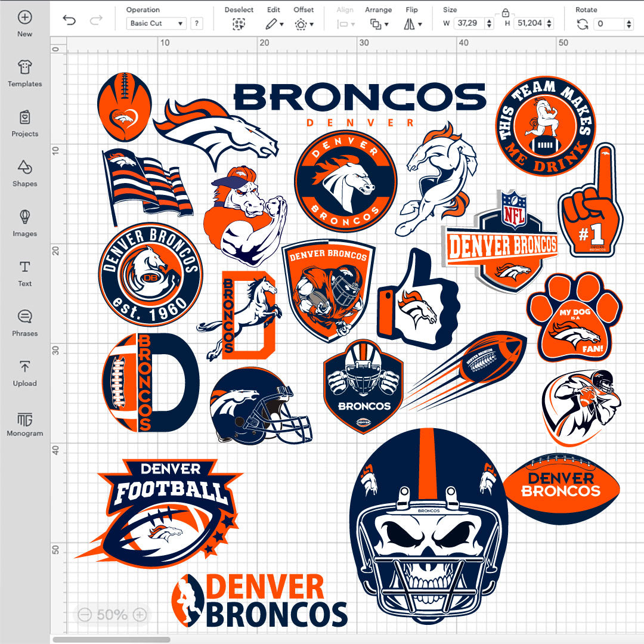Select the NFL Denver Broncos shield

point(500,241)
